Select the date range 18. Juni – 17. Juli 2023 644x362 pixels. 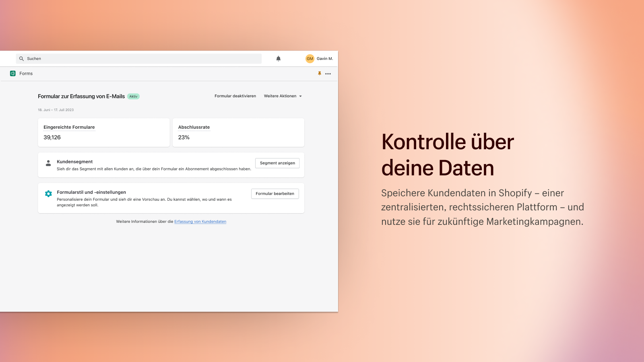click(56, 110)
